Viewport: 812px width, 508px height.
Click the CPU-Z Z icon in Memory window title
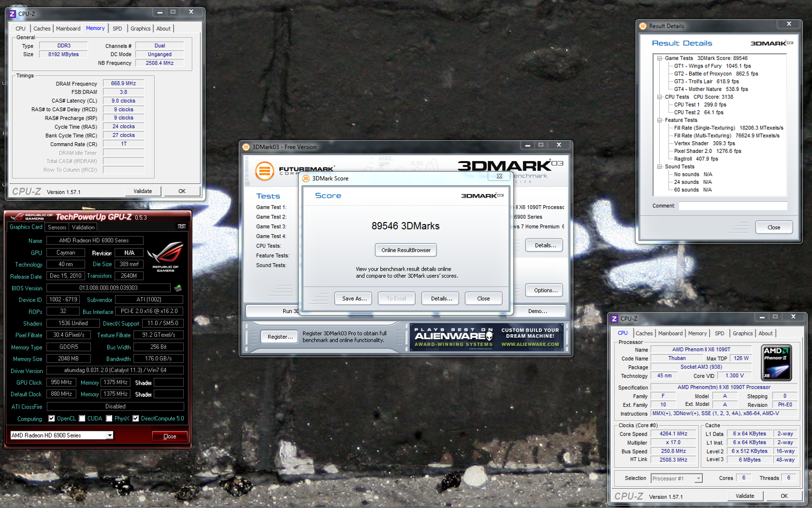(12, 14)
